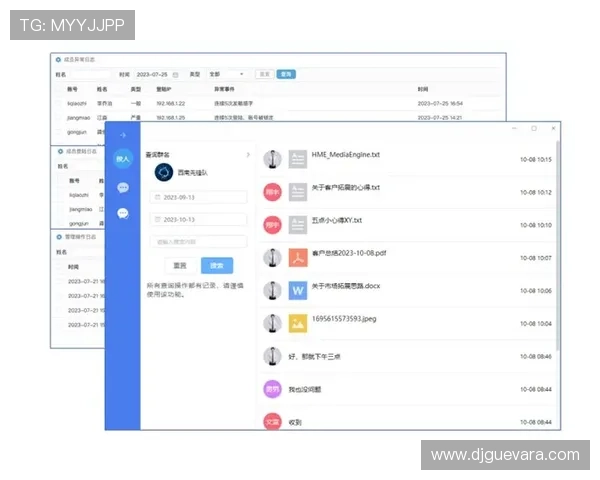600x480 pixels.
Task: Click the message text in 10-08 08:46 row
Action: 314,357
